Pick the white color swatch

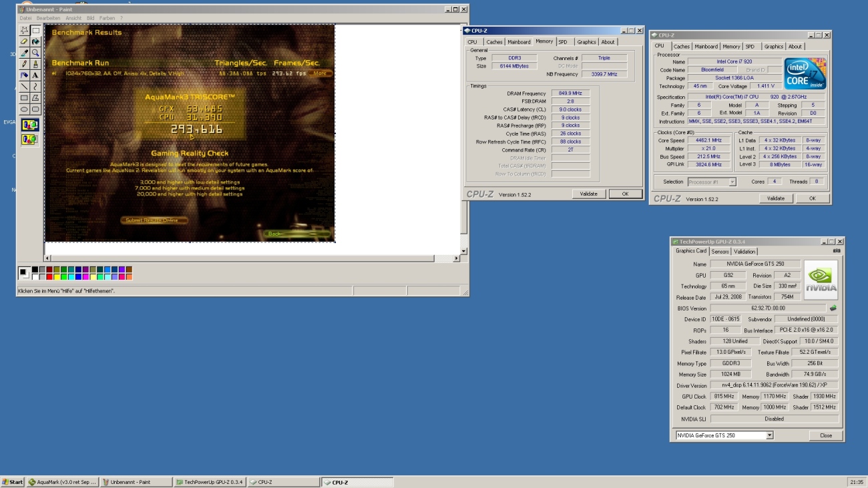coord(35,276)
